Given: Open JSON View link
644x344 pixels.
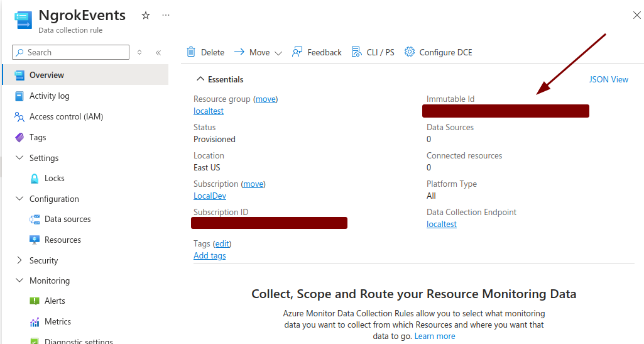Looking at the screenshot, I should click(608, 79).
